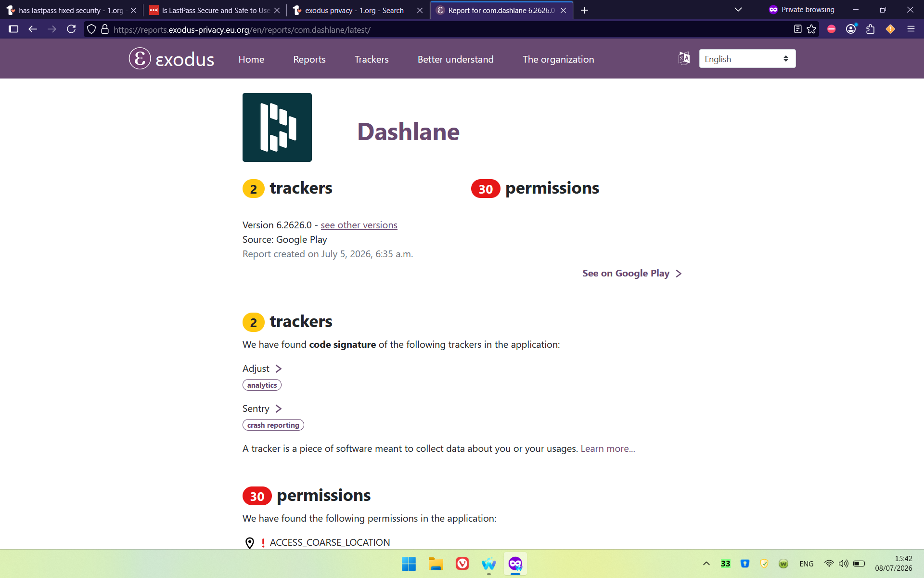
Task: Open the red ad-blocker extension icon
Action: pos(831,29)
